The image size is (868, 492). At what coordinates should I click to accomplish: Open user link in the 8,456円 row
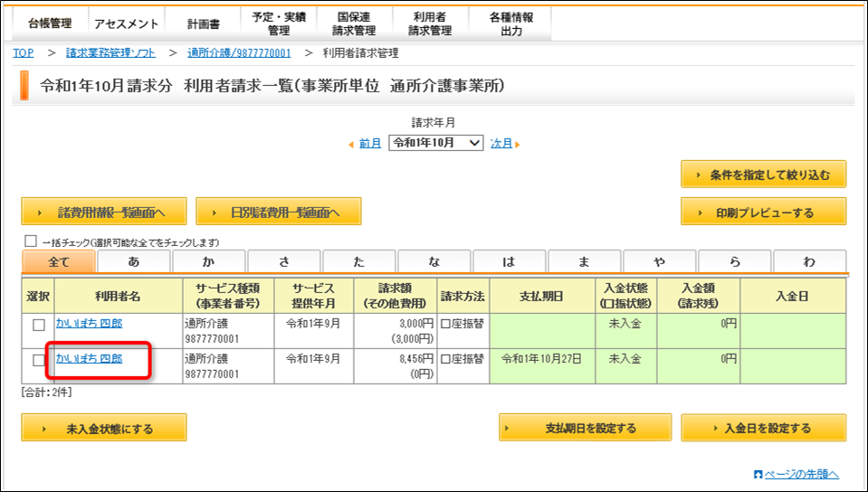[x=89, y=359]
